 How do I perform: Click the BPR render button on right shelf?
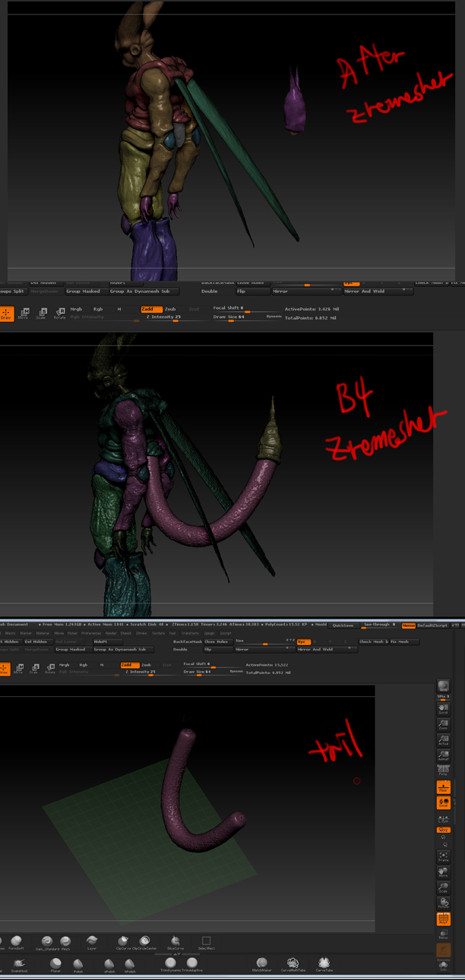pos(443,685)
